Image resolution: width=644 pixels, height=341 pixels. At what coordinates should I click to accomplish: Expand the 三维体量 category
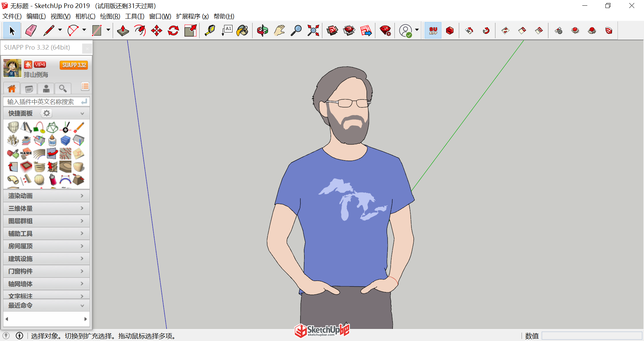tap(46, 208)
